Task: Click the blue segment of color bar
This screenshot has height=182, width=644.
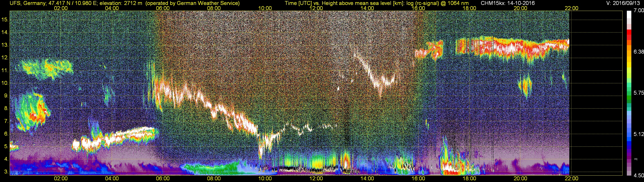Action: coord(629,142)
